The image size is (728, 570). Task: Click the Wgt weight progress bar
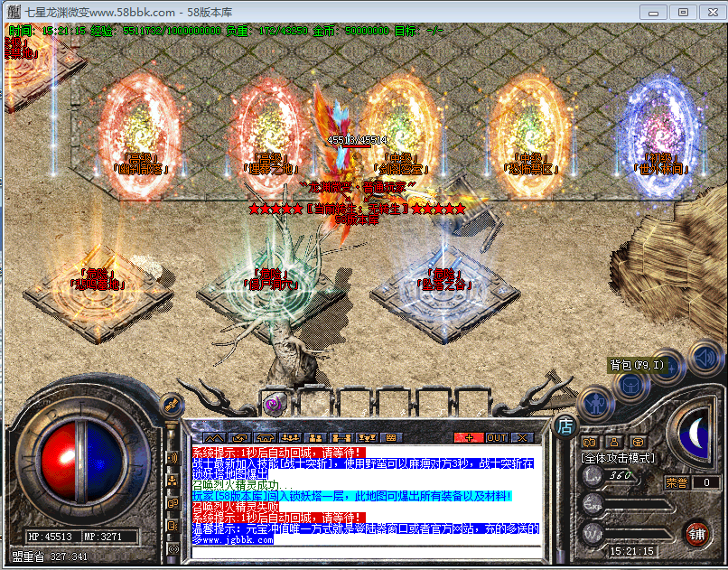(x=636, y=533)
